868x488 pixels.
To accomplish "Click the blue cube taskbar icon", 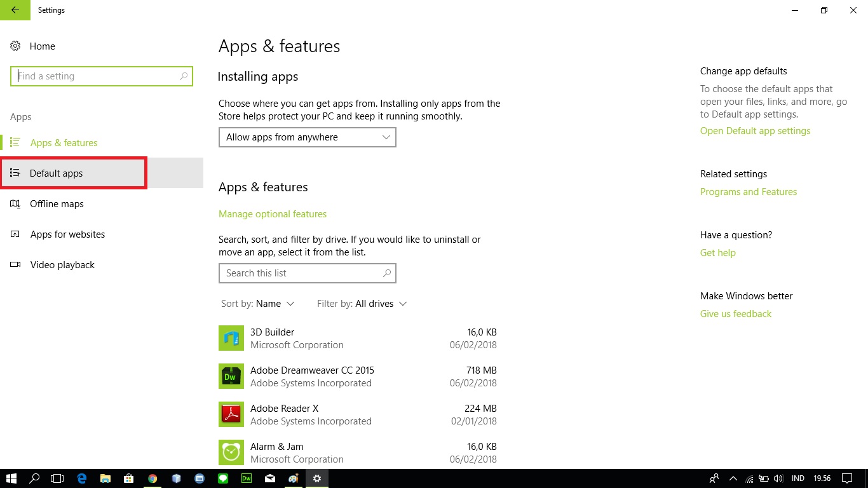I will [176, 478].
